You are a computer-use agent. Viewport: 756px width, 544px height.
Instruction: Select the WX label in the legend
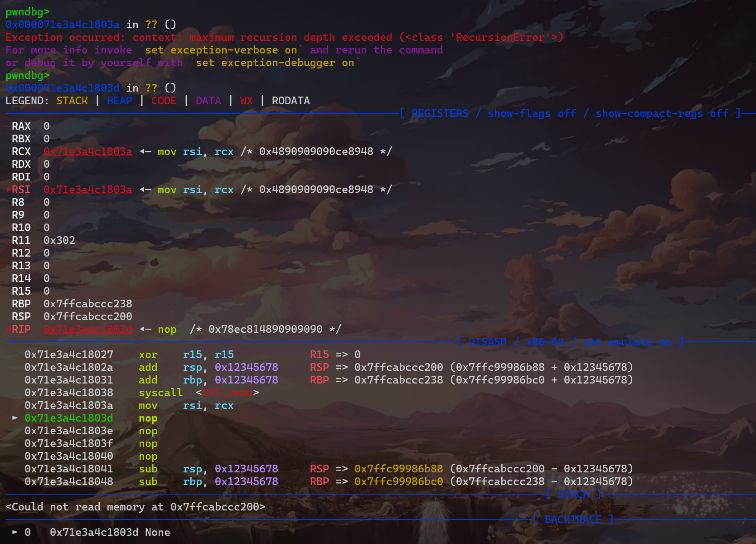pyautogui.click(x=246, y=101)
